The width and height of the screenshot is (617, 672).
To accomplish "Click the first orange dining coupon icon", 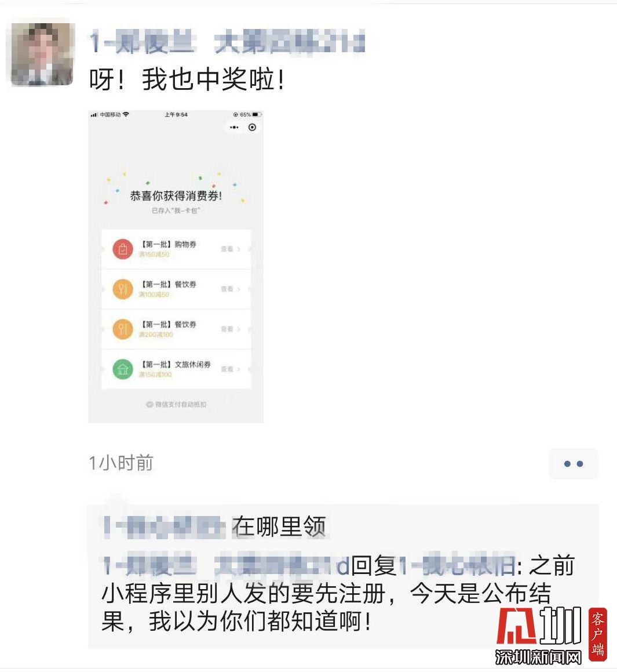I will click(123, 289).
